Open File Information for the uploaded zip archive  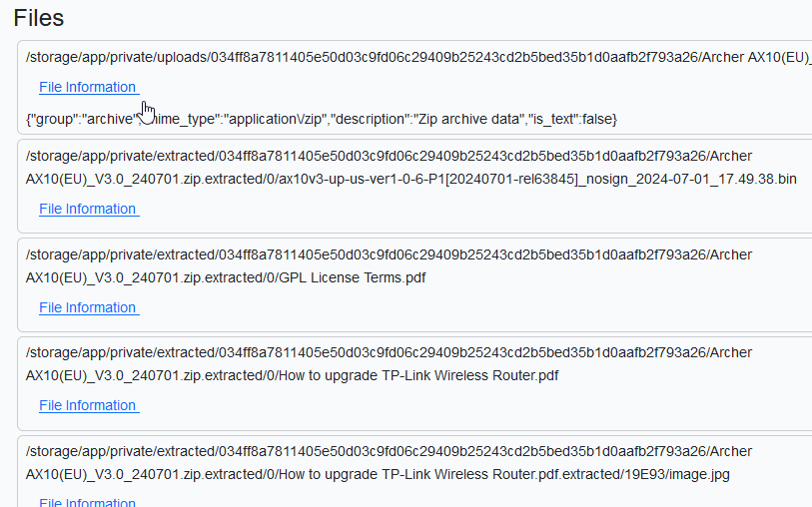tap(88, 87)
